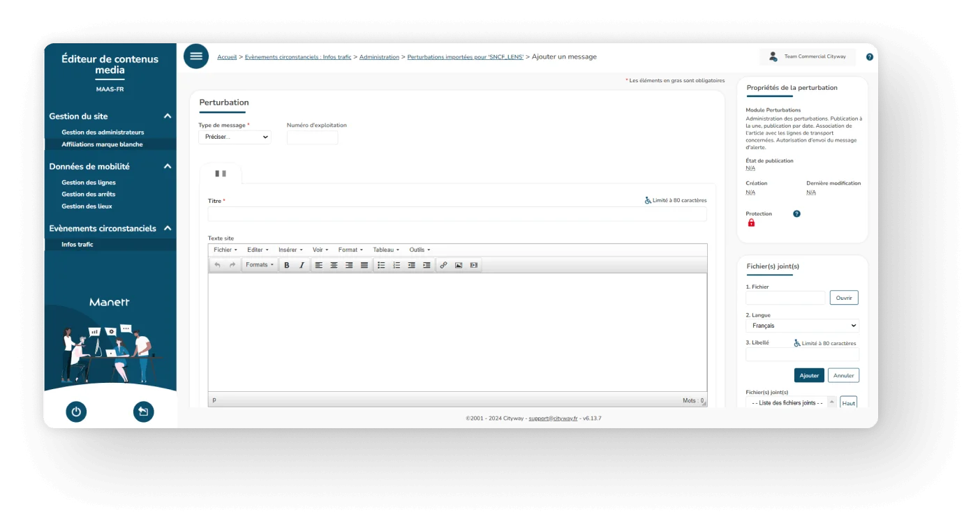Click the help question mark in the top bar

tap(869, 56)
